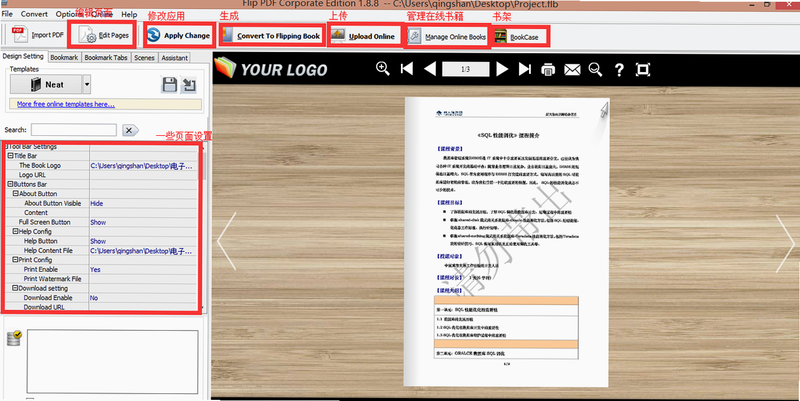Viewport: 800px width, 401px height.
Task: Select the Help Content File path value
Action: point(141,251)
